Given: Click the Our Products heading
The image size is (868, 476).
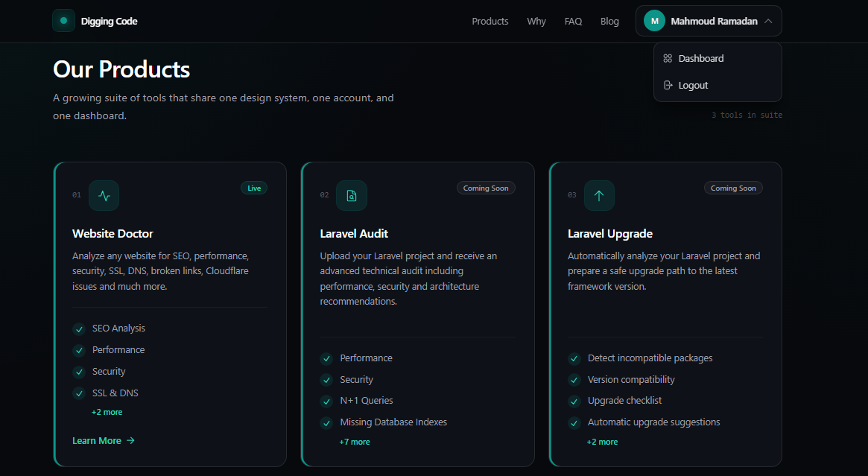Looking at the screenshot, I should pos(121,70).
